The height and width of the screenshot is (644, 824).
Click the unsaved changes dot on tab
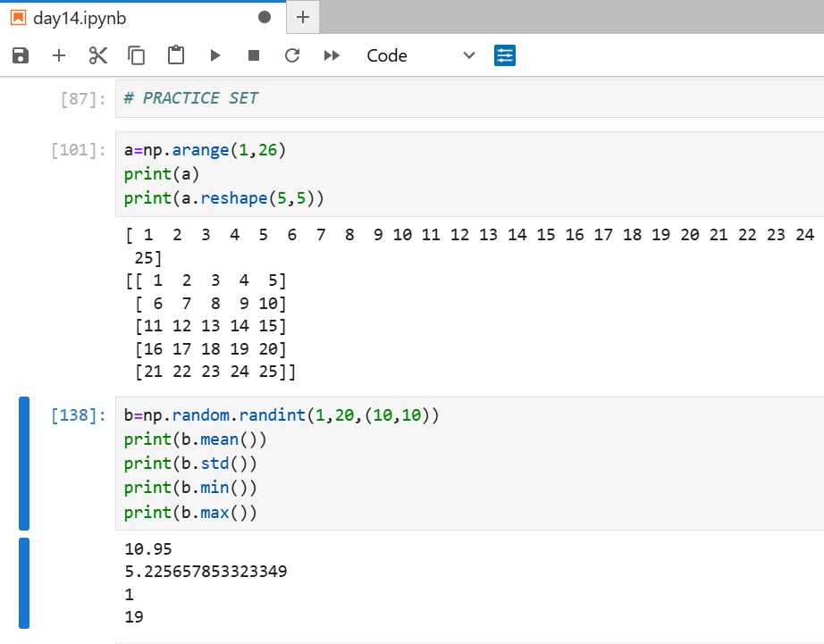tap(265, 16)
